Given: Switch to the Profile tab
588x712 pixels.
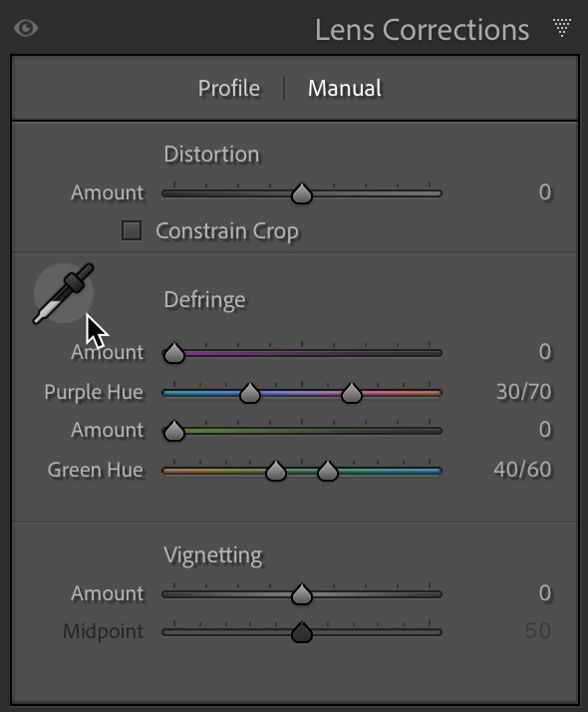Looking at the screenshot, I should click(x=229, y=88).
